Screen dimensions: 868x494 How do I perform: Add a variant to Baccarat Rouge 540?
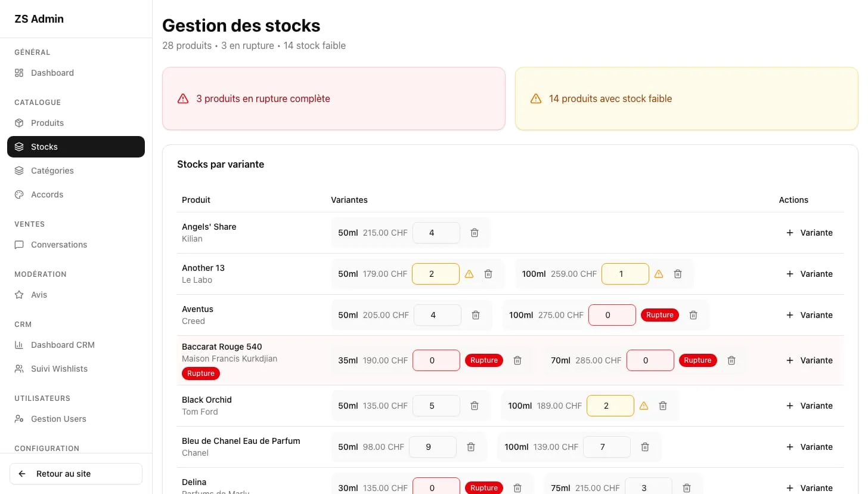(810, 360)
